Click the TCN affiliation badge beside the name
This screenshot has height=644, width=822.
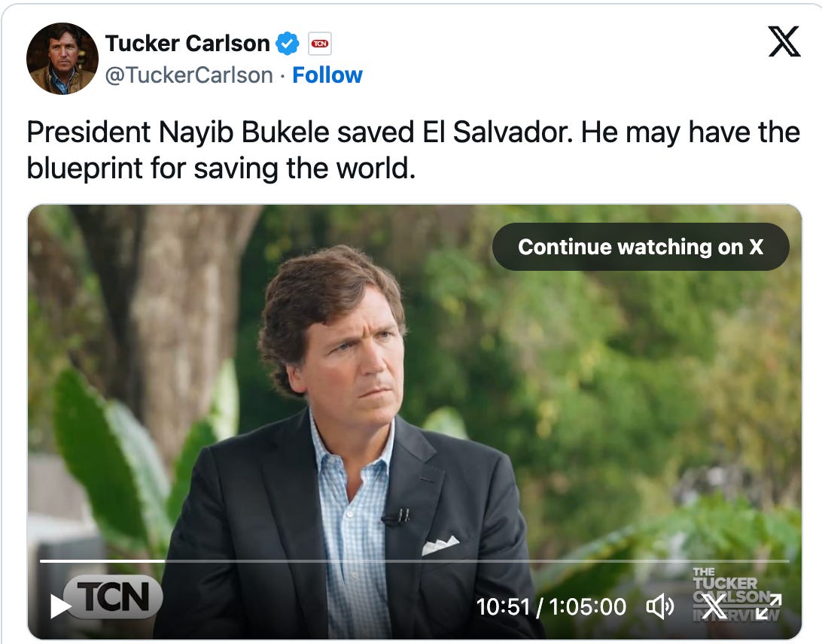(320, 44)
